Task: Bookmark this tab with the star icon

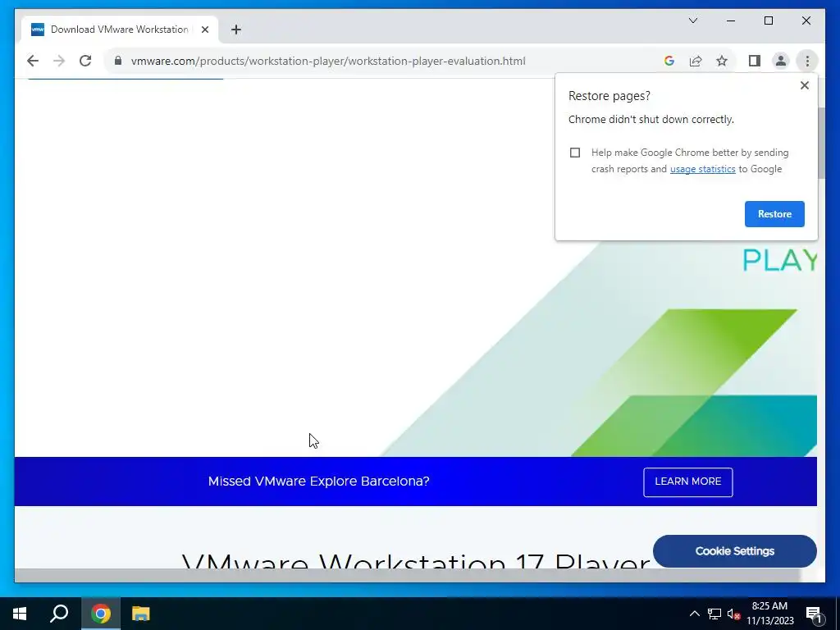Action: [x=722, y=61]
